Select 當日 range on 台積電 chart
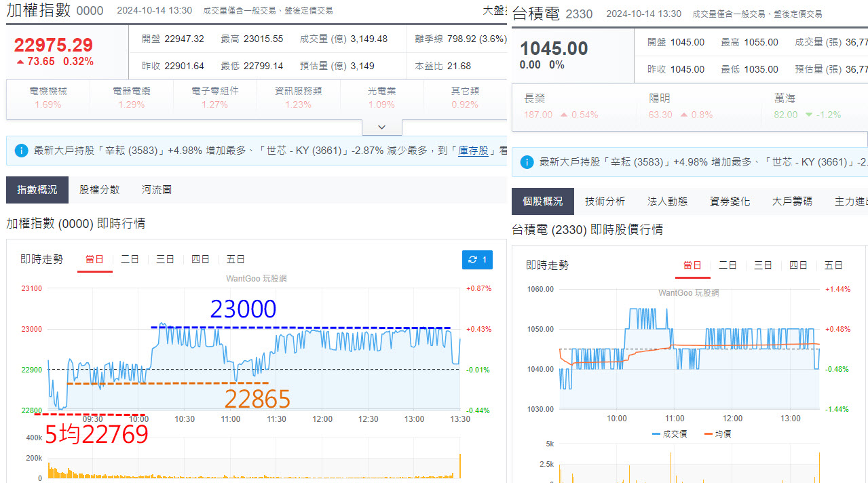 click(693, 265)
